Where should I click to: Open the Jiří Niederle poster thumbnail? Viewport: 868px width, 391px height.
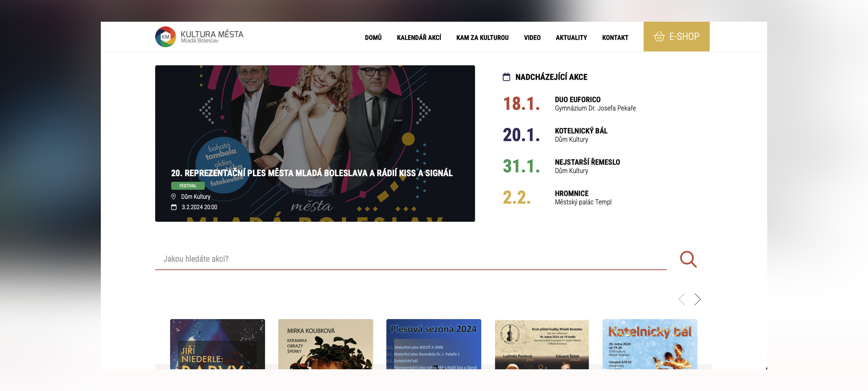coord(217,344)
